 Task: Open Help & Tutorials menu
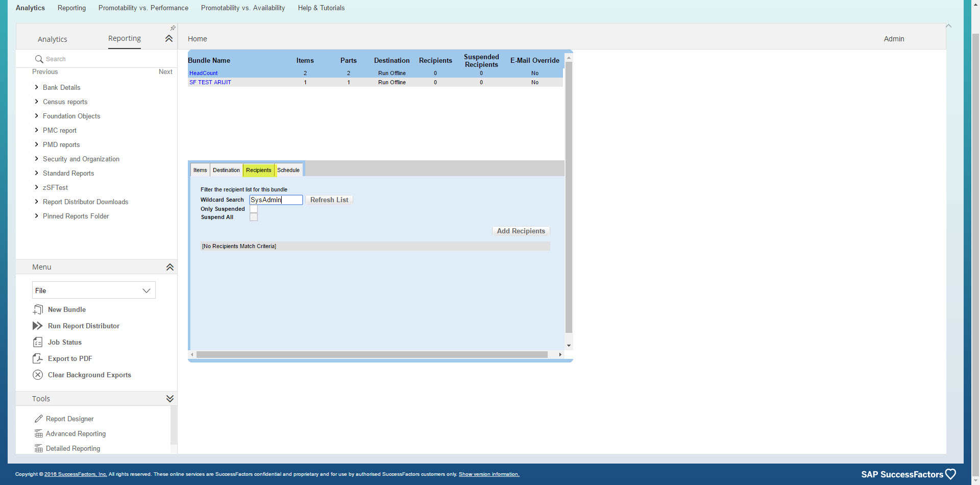[321, 8]
